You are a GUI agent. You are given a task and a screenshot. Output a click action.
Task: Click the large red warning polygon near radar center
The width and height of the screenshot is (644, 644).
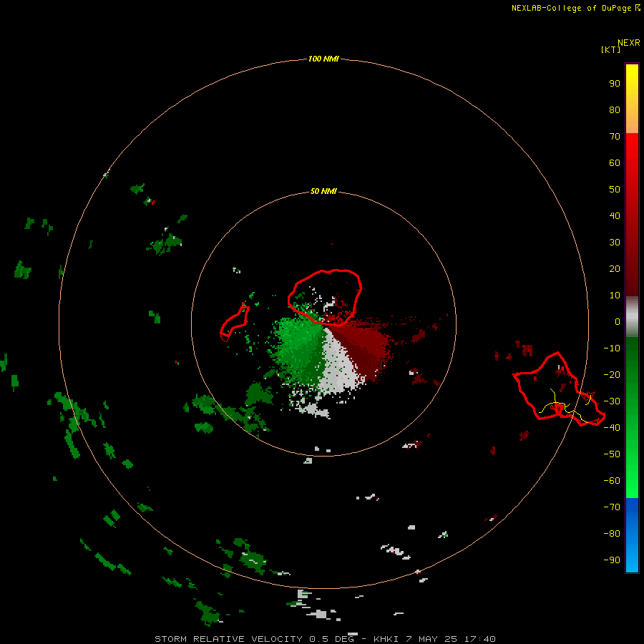325,298
